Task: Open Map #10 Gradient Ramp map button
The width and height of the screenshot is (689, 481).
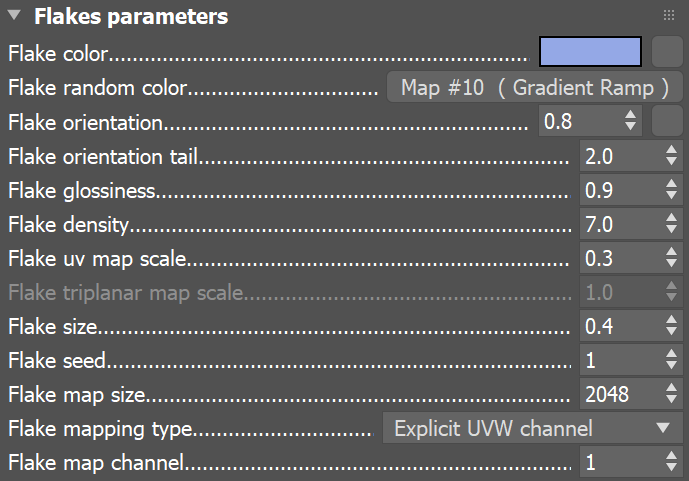Action: point(534,87)
